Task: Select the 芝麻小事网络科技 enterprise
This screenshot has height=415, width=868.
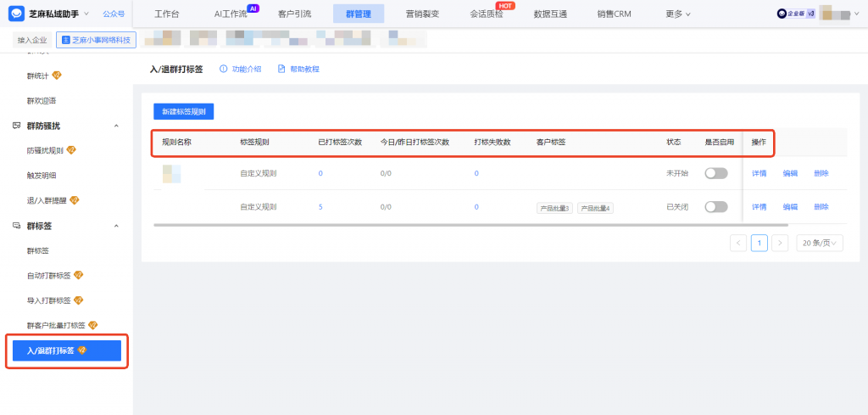Action: point(97,40)
